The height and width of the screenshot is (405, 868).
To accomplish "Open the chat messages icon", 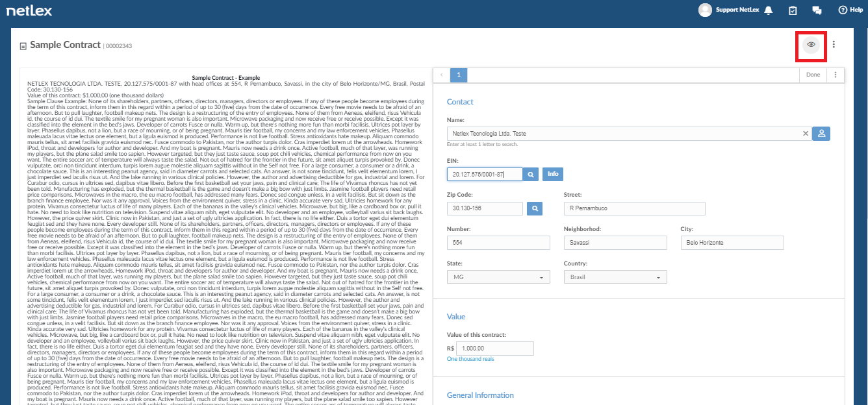I will point(817,10).
